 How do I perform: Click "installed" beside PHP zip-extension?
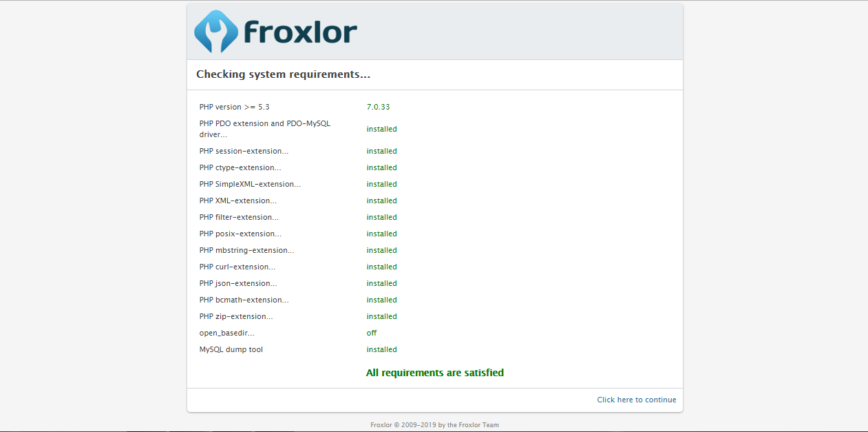coord(381,316)
